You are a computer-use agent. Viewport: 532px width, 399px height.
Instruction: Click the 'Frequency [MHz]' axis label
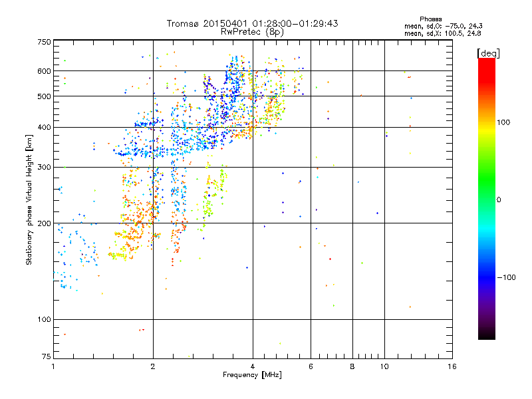coord(252,375)
